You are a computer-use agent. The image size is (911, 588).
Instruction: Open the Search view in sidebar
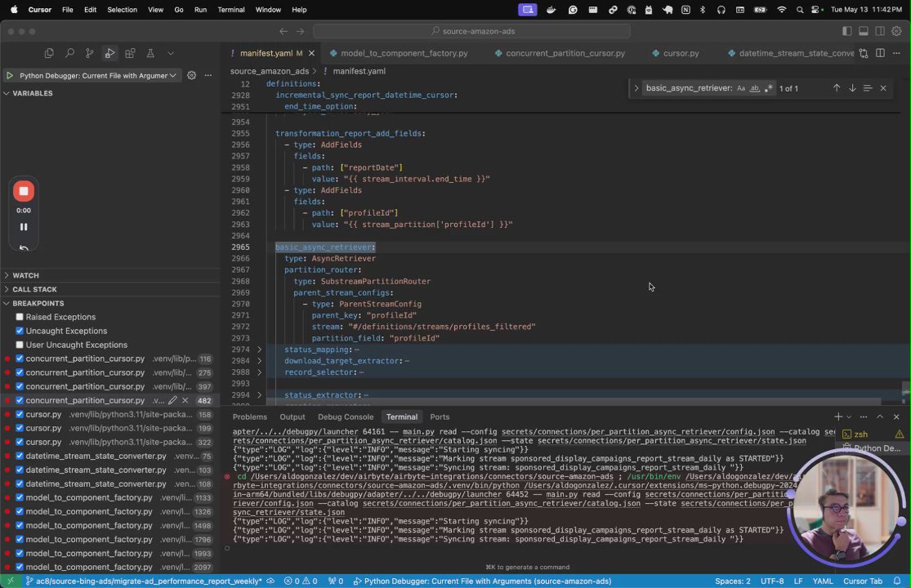[69, 53]
